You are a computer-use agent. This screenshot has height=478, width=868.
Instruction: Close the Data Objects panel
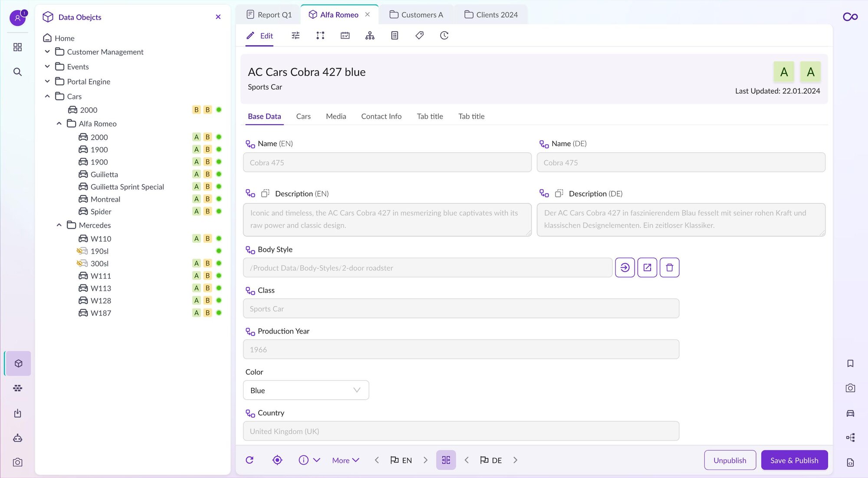tap(218, 17)
